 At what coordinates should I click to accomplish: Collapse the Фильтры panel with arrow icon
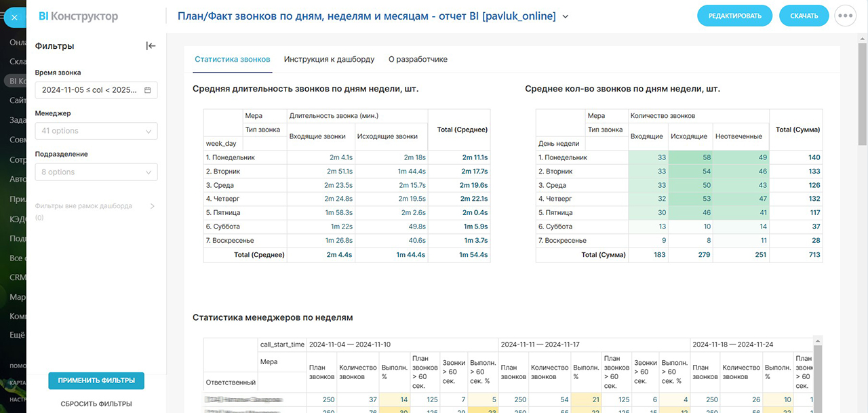(151, 46)
